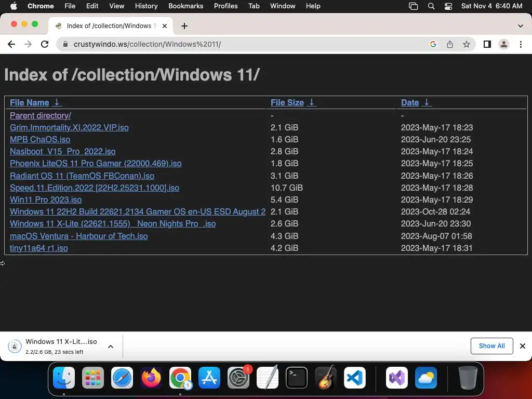Click the forward navigation arrow
This screenshot has height=399, width=532.
[28, 44]
